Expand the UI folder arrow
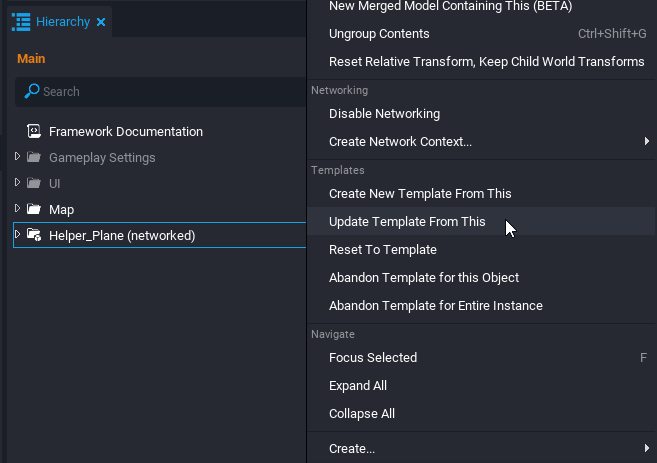Image resolution: width=657 pixels, height=463 pixels. (17, 183)
